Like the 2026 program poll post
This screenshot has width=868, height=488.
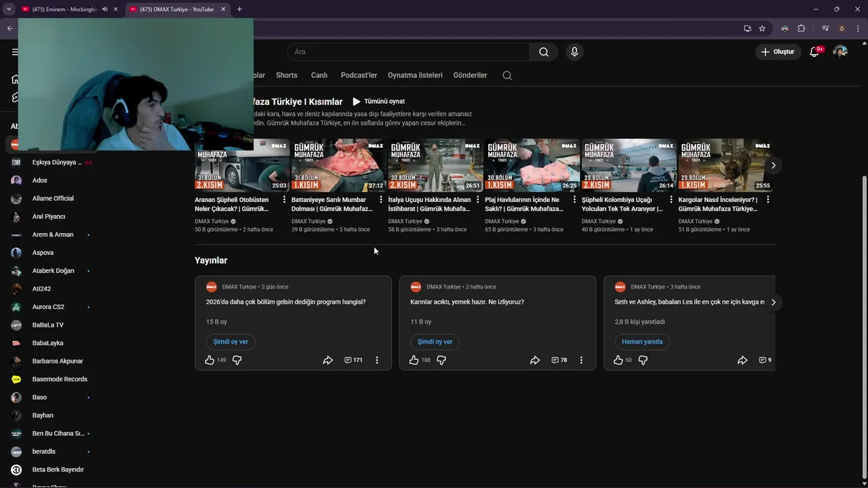pos(210,360)
